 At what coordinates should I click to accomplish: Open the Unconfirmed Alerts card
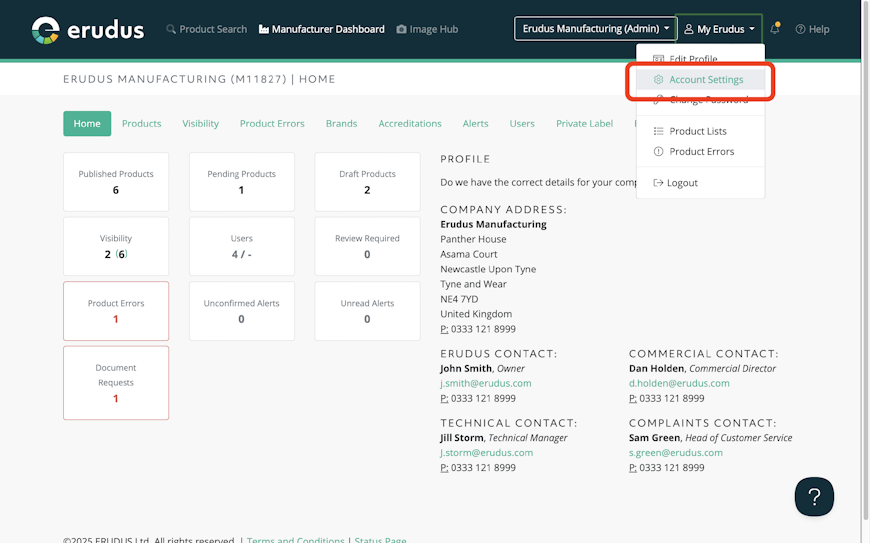tap(241, 311)
